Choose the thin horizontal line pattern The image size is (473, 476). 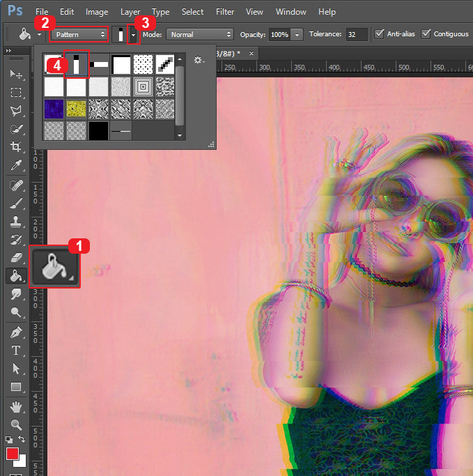pos(121,131)
